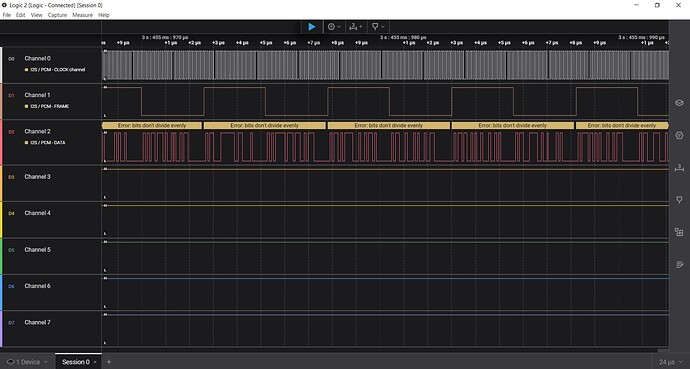Open the File menu
Viewport: 690px width, 369px height.
(x=7, y=15)
